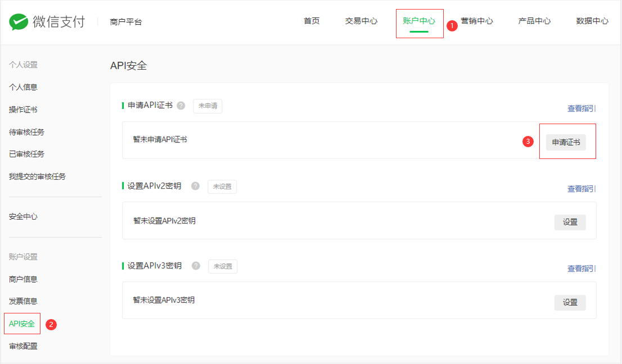Click 设置 button for APIv3密钥
The image size is (622, 364).
[x=570, y=303]
